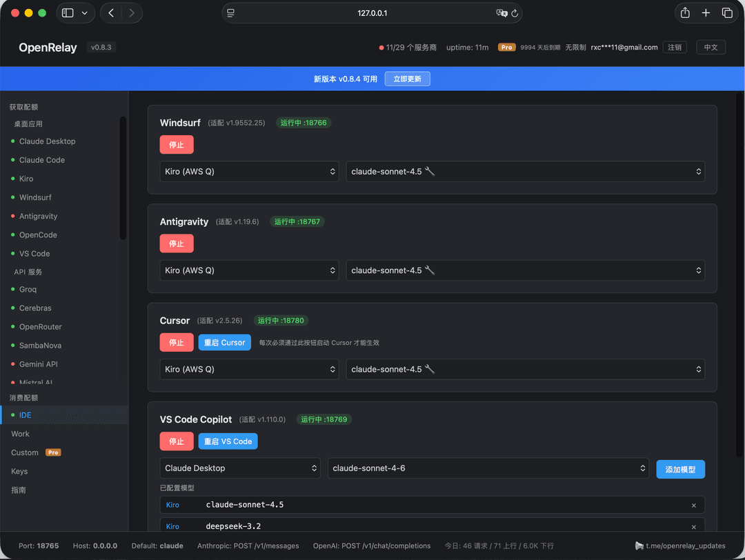Show the tab overview icon
Viewport: 745px width, 560px height.
[x=727, y=13]
